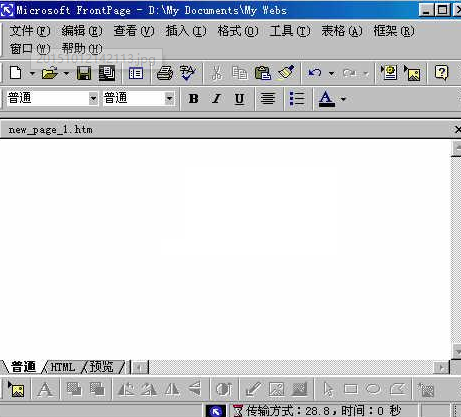The image size is (461, 417).
Task: Click the Help question mark icon
Action: 442,73
